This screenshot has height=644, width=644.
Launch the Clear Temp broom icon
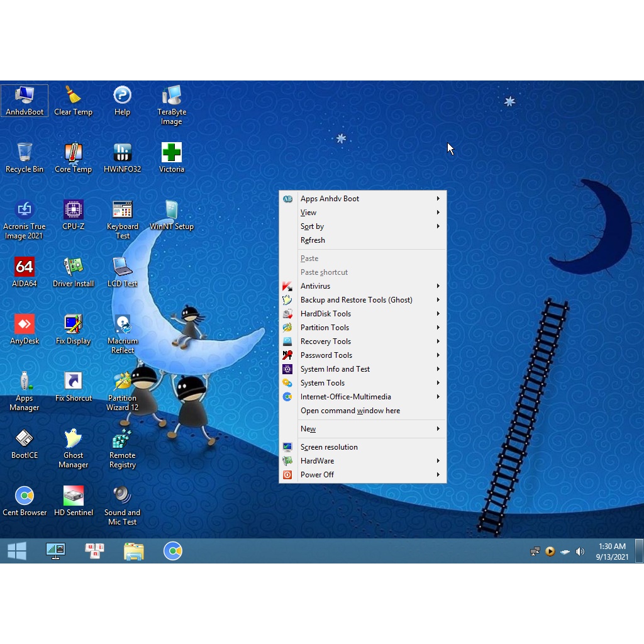click(x=73, y=101)
